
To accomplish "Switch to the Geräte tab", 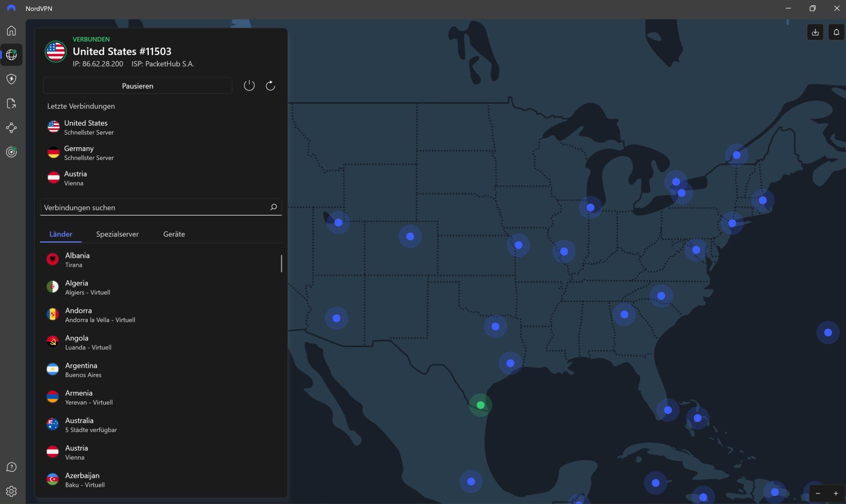I will [x=174, y=234].
